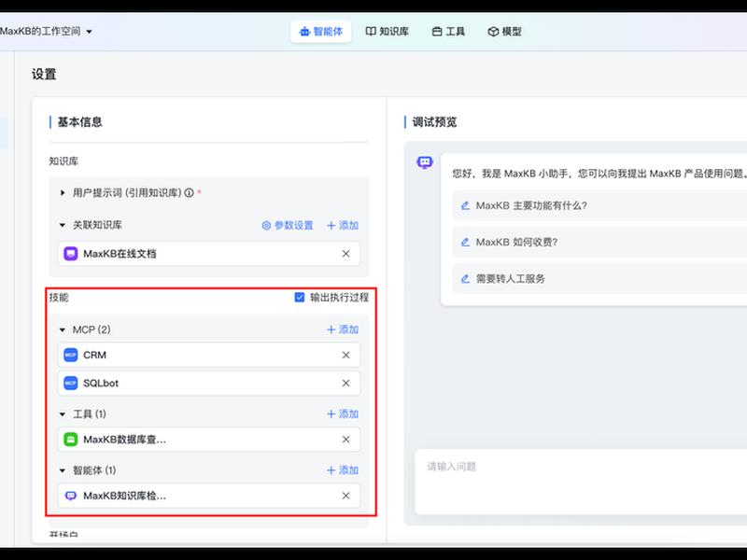Remove MaxKB在线文档 knowledge base

(345, 254)
